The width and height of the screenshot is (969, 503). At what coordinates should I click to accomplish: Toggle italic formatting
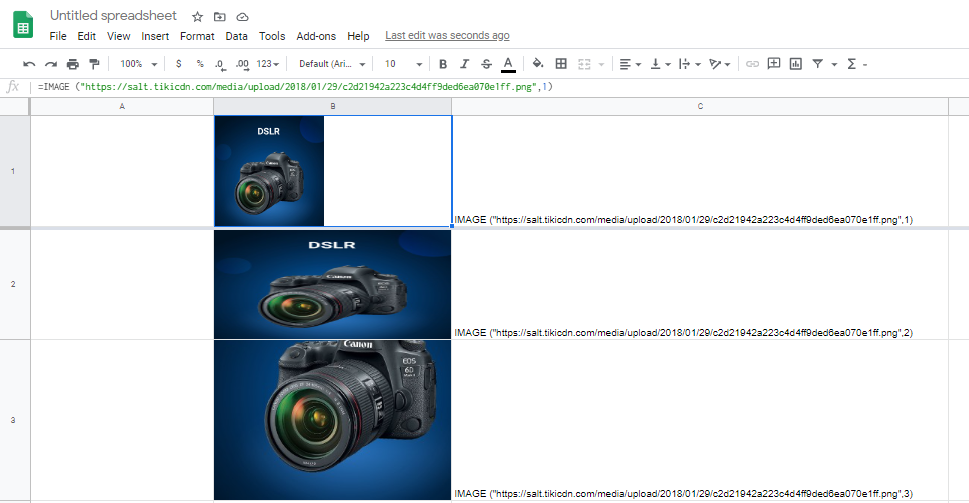pyautogui.click(x=465, y=64)
